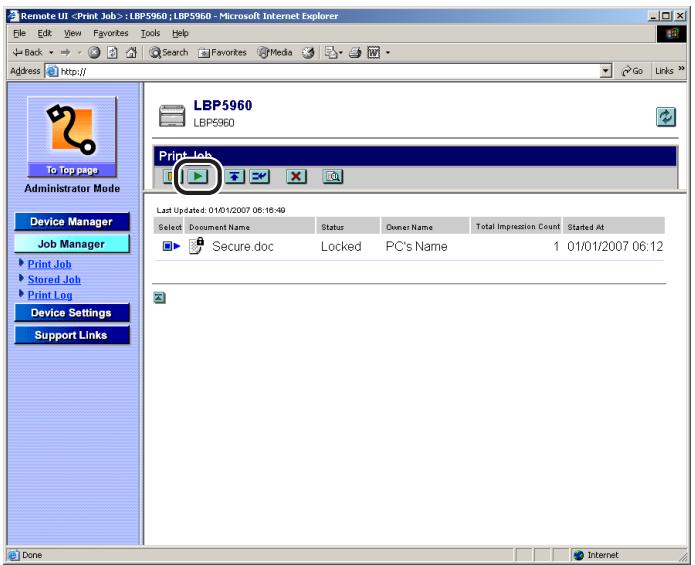
Task: Click the LBP5960 printer icon
Action: pos(172,115)
